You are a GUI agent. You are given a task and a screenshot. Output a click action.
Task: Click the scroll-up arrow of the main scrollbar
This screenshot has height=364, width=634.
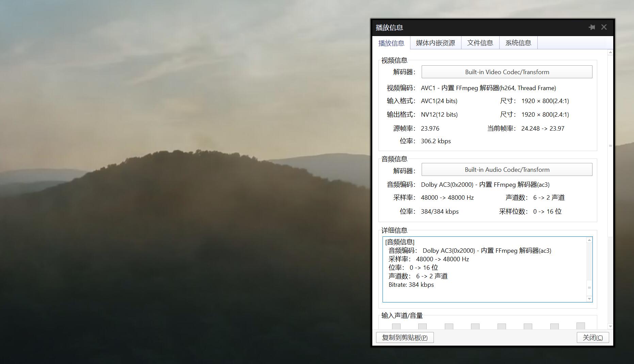[610, 52]
